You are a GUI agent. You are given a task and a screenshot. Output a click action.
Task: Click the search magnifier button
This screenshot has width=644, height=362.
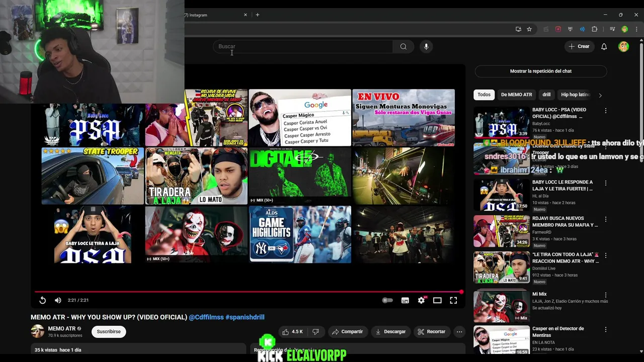click(404, 46)
